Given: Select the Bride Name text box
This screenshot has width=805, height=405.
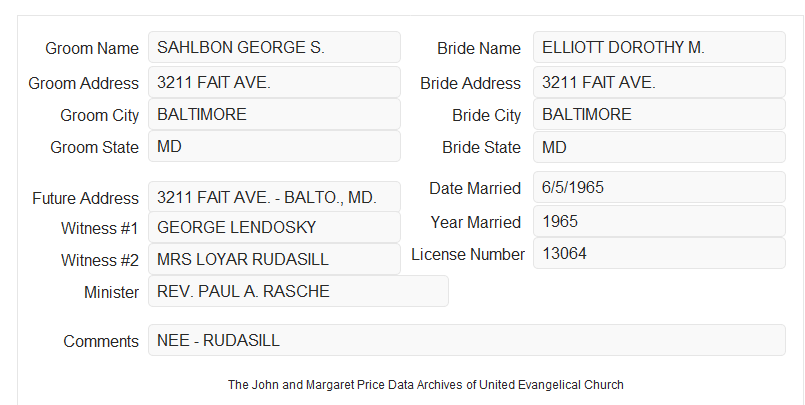Looking at the screenshot, I should (x=659, y=47).
